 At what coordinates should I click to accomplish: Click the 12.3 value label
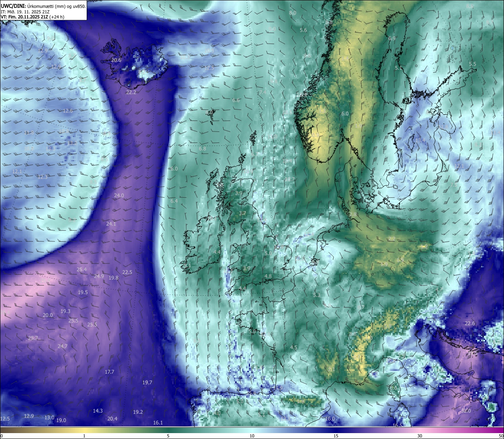click(x=43, y=177)
